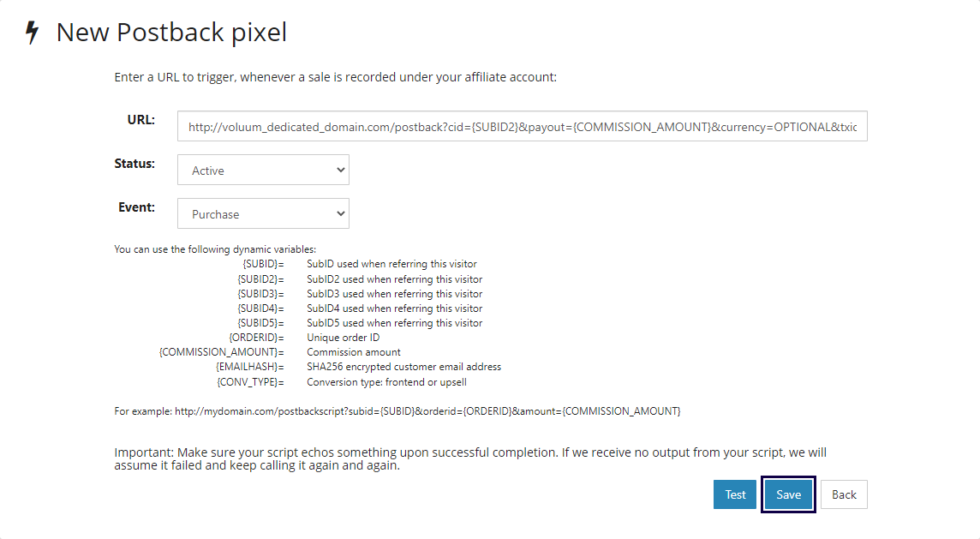Click into the postback URL input field
980x539 pixels.
point(522,126)
